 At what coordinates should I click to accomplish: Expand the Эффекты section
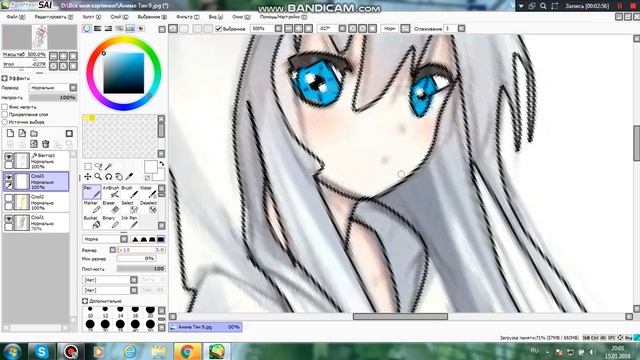click(4, 78)
